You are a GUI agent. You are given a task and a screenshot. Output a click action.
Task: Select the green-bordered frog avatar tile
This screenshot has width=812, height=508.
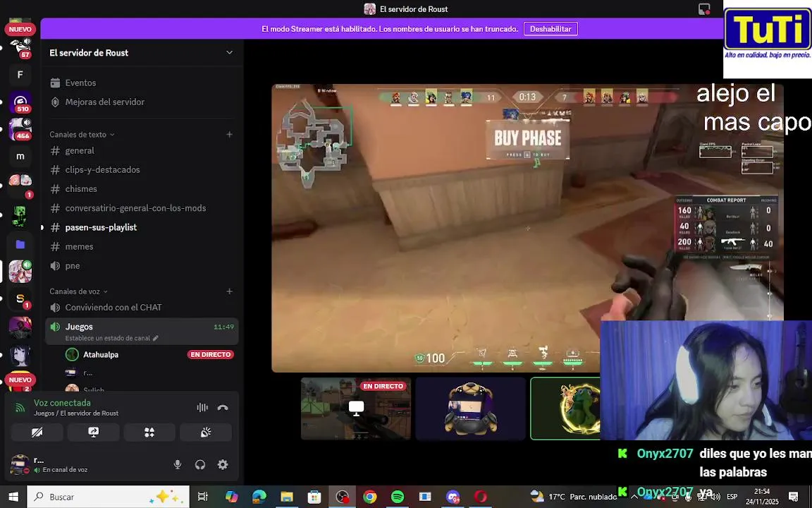[x=565, y=409]
